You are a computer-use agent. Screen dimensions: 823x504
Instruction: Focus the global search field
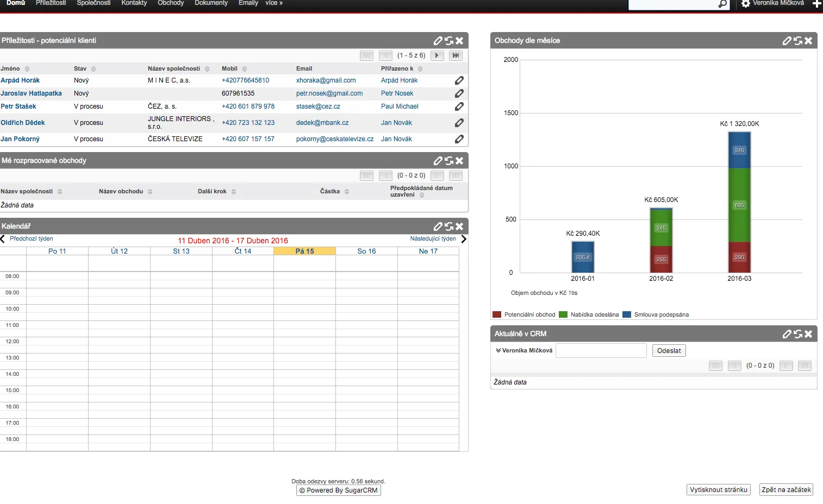pos(674,4)
